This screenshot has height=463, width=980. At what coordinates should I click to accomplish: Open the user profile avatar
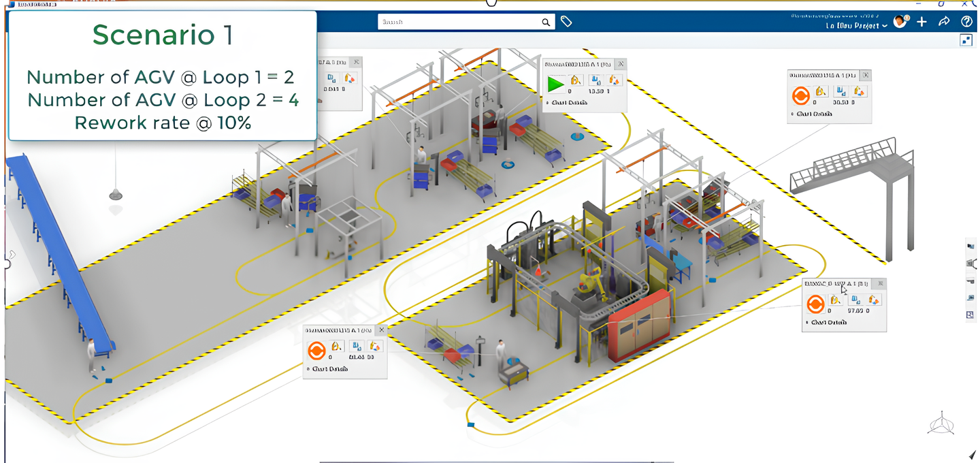(x=900, y=22)
